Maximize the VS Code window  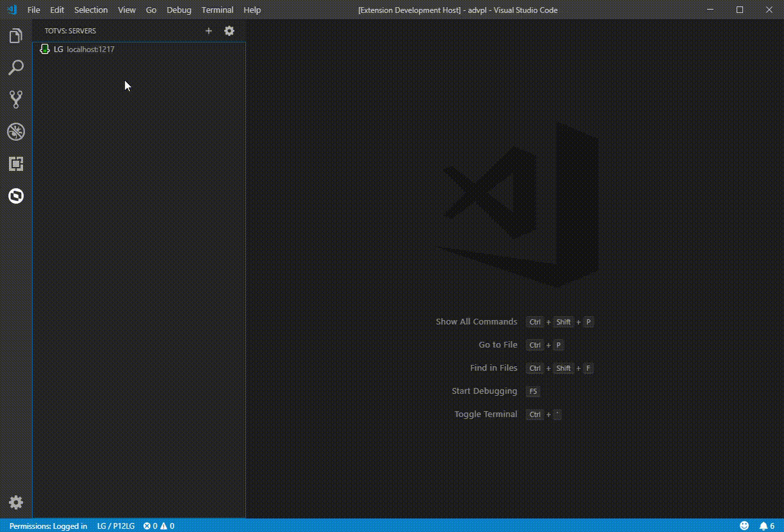click(x=739, y=10)
